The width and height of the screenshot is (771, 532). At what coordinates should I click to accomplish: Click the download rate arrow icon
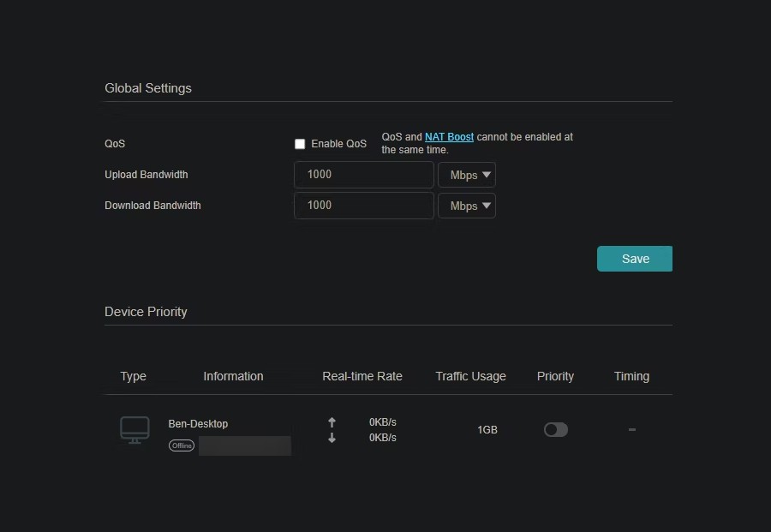[332, 438]
